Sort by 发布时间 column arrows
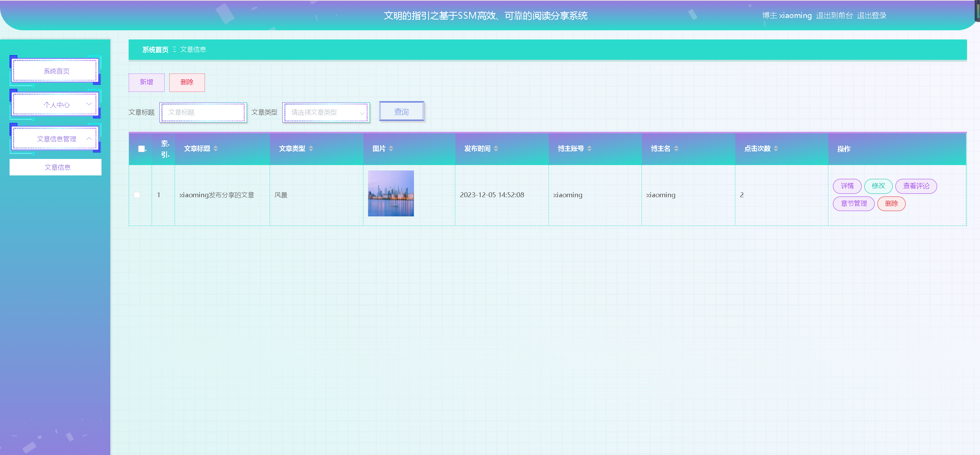This screenshot has width=980, height=455. pos(496,149)
